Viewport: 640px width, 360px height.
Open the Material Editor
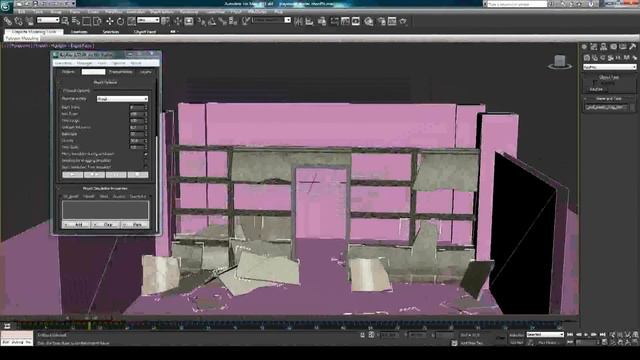click(x=369, y=21)
